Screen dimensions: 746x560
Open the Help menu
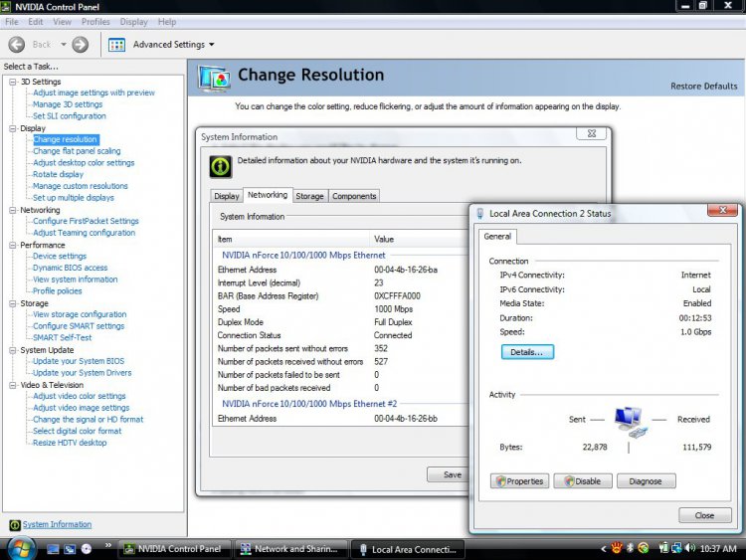pyautogui.click(x=167, y=22)
